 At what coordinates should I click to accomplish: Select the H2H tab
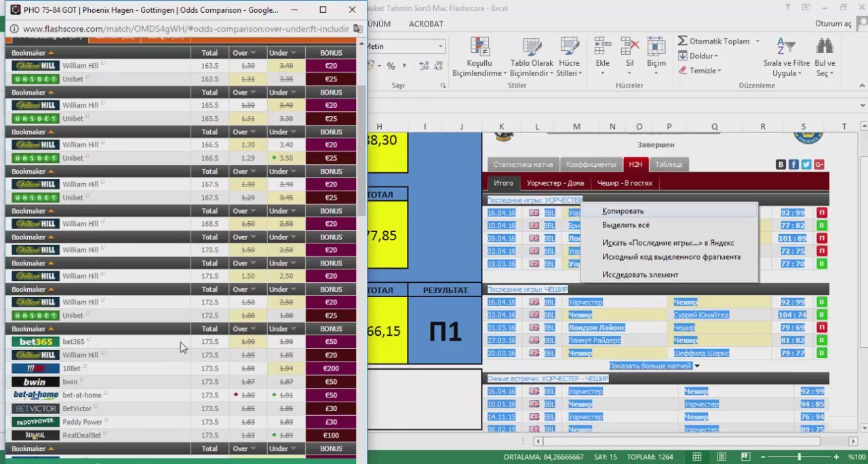635,164
